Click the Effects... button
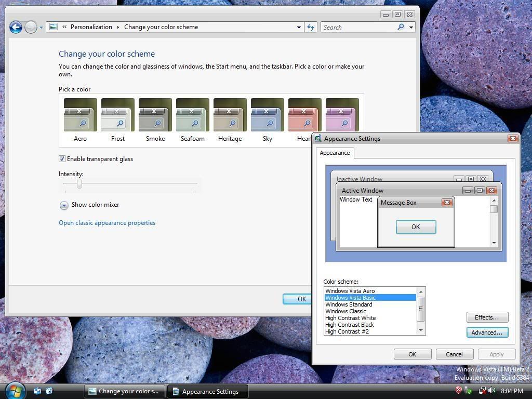This screenshot has height=399, width=532. (487, 317)
